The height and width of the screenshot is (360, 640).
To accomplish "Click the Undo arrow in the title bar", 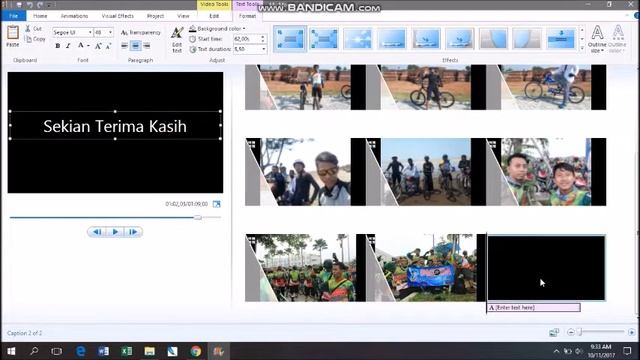I will tap(30, 5).
